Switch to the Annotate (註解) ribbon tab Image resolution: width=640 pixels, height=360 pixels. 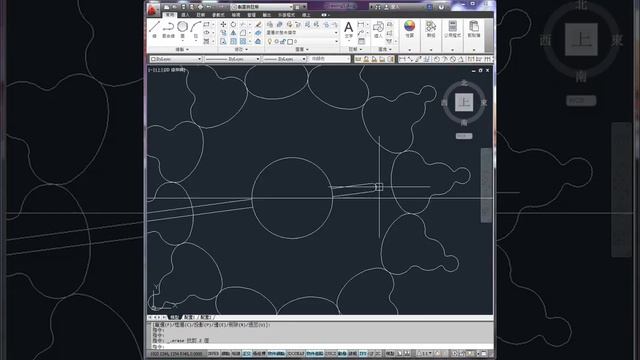pos(201,15)
